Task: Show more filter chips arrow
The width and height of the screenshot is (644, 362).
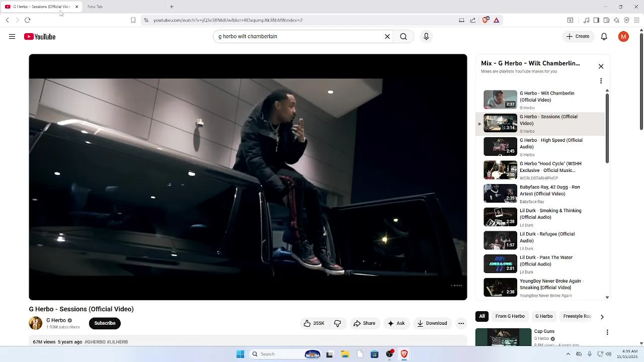Action: point(602,317)
